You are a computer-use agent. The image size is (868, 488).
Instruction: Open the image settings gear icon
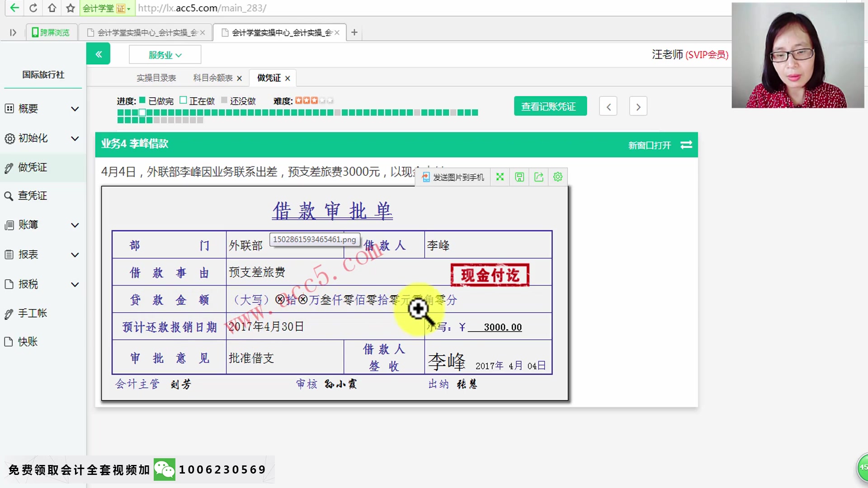click(557, 177)
